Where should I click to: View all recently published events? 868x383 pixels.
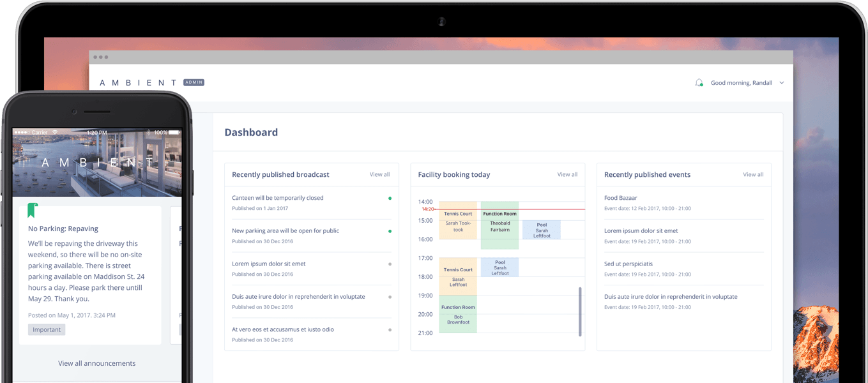pos(753,174)
